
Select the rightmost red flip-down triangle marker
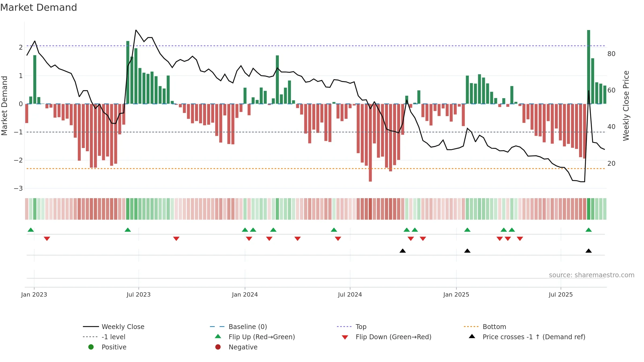point(520,239)
